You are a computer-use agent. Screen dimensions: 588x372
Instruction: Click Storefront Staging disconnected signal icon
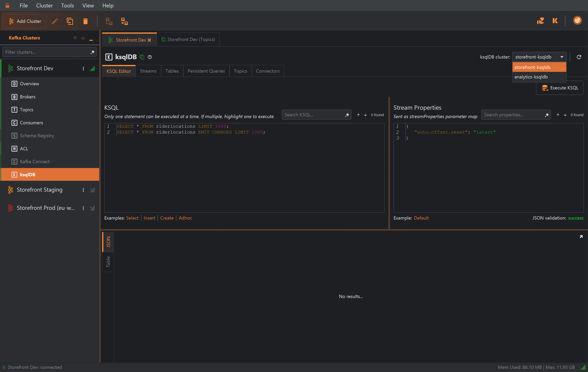click(x=92, y=190)
